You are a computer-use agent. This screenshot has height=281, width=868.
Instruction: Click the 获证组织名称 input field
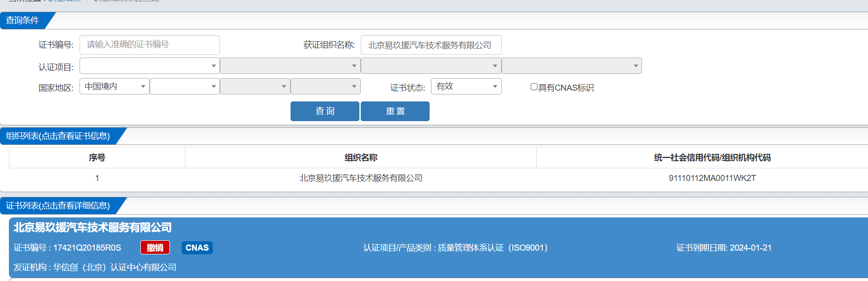(x=431, y=45)
